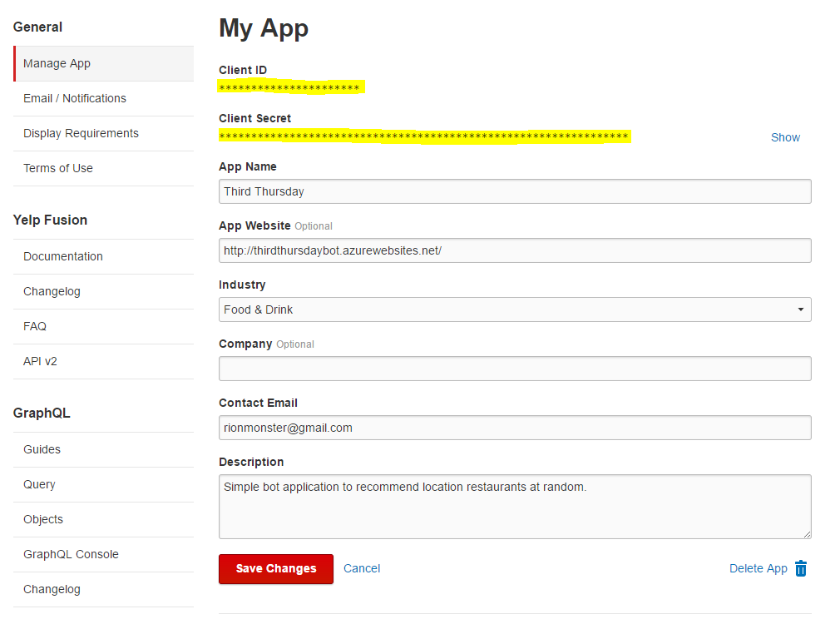Open Display Requirements page
The height and width of the screenshot is (619, 840).
coord(103,133)
